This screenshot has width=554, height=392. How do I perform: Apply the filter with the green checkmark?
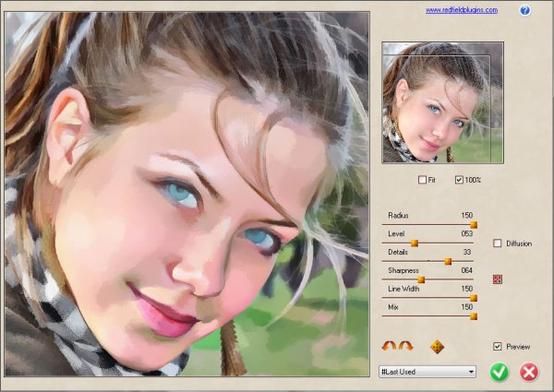pyautogui.click(x=500, y=372)
